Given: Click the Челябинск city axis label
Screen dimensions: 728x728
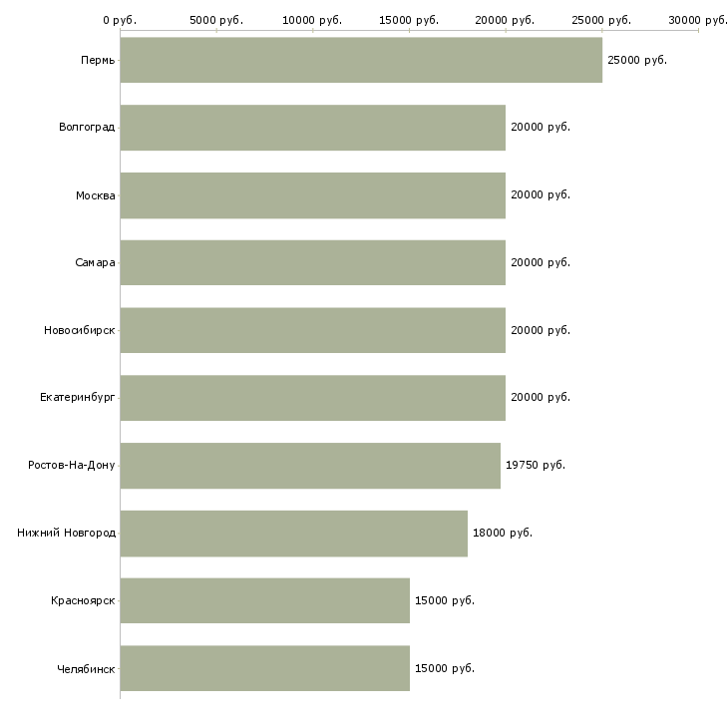Looking at the screenshot, I should pyautogui.click(x=87, y=668).
